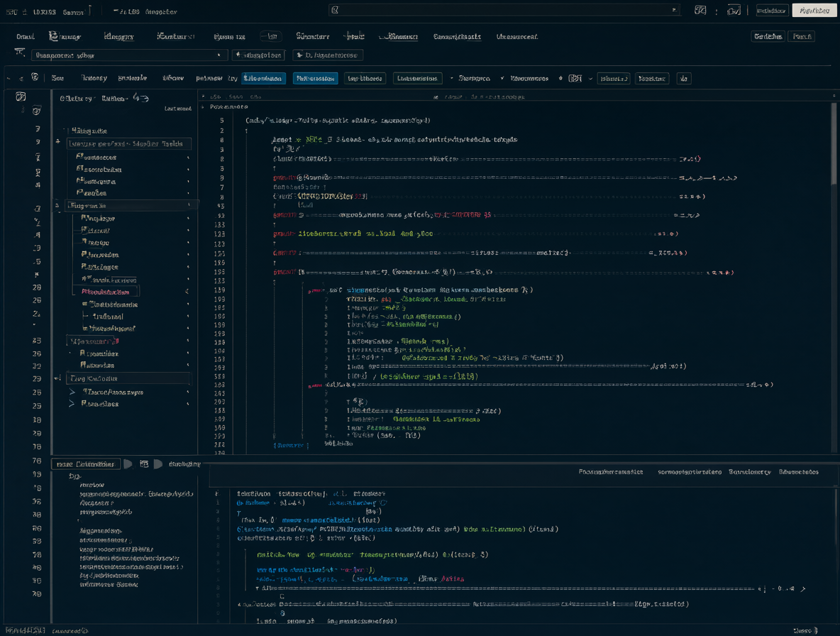Viewport: 840px width, 636px height.
Task: Click the funnel icon left of the combo box
Action: coord(20,52)
